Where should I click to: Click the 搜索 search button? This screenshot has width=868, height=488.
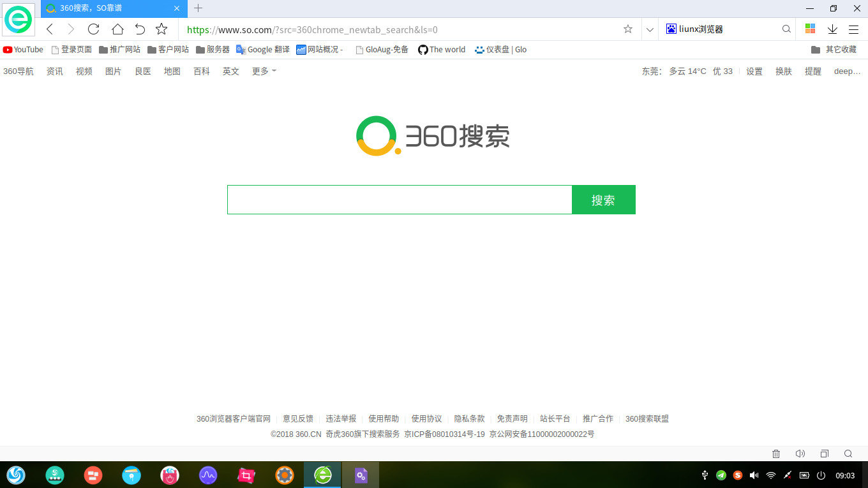click(x=603, y=200)
